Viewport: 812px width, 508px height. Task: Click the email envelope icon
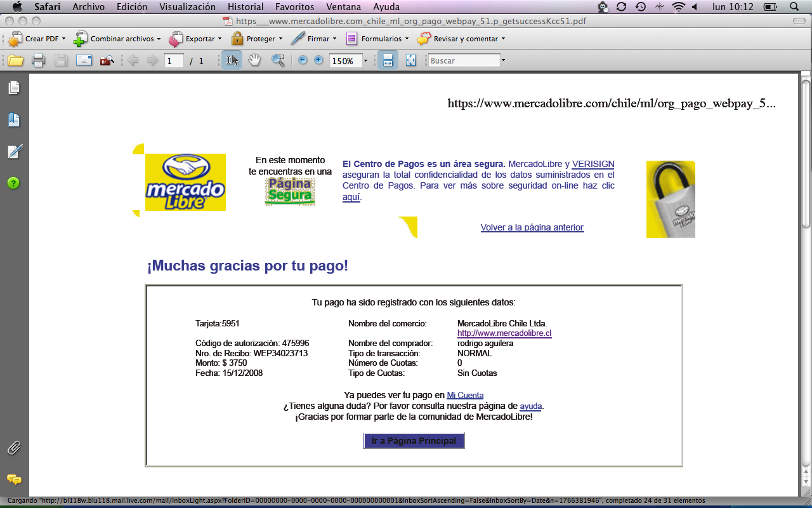[84, 61]
